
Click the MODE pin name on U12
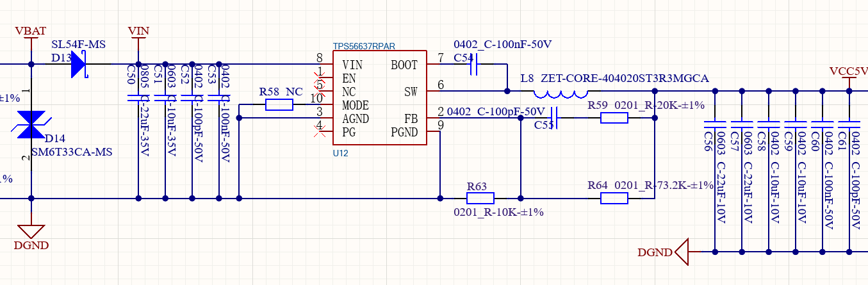[x=356, y=105]
